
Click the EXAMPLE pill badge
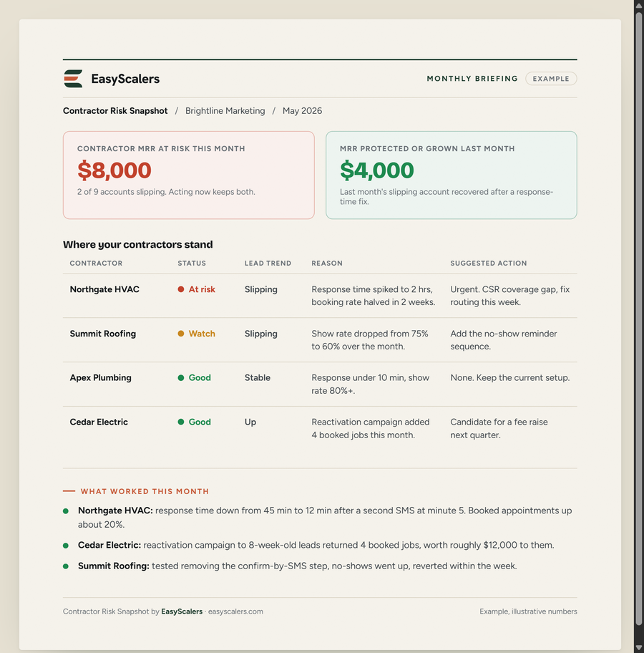[x=551, y=79]
